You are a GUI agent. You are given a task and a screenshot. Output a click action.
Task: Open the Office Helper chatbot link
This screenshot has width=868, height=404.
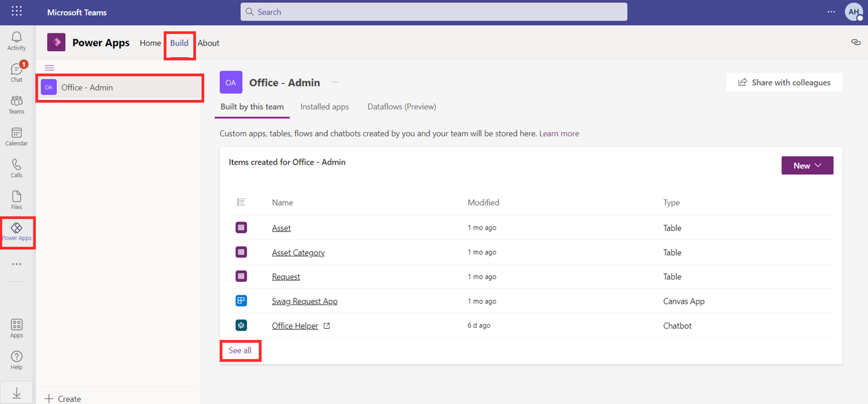[x=295, y=326]
